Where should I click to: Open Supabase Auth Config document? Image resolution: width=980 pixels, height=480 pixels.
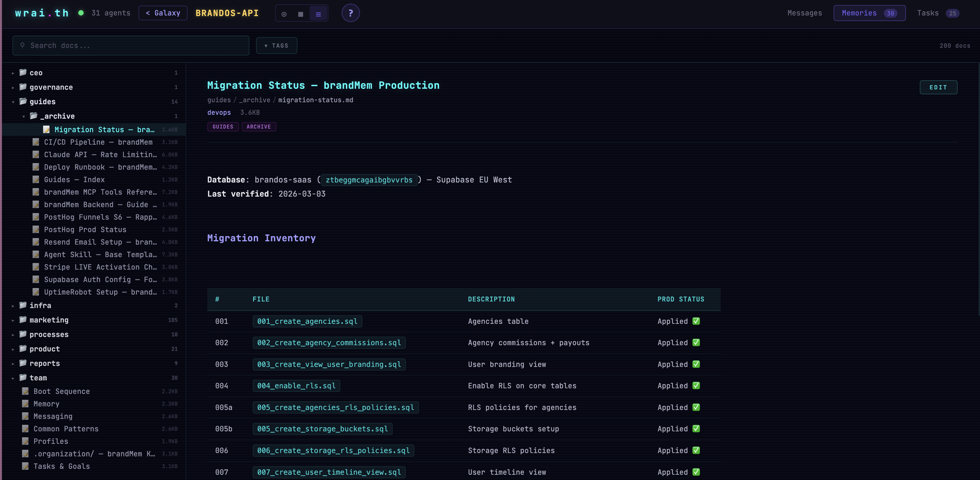(94, 279)
